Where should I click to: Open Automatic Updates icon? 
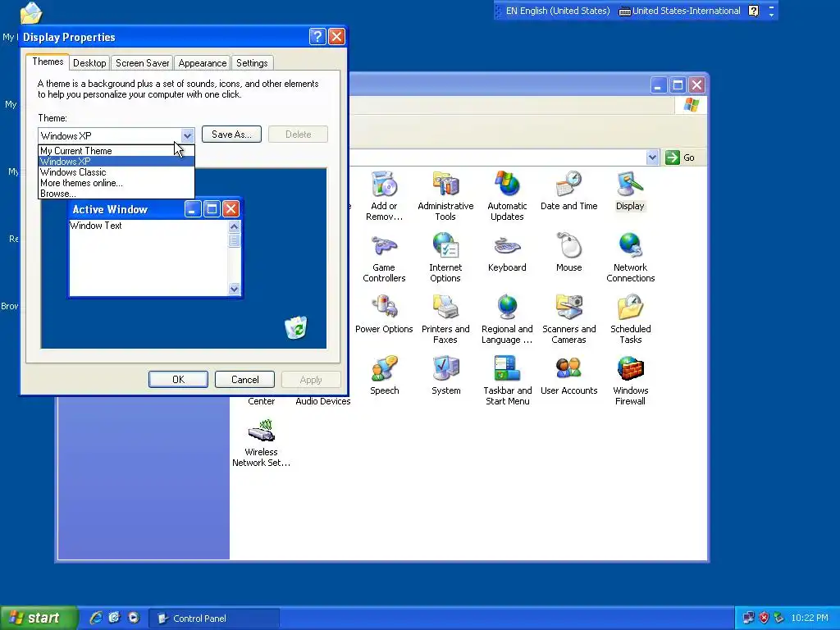coord(507,196)
